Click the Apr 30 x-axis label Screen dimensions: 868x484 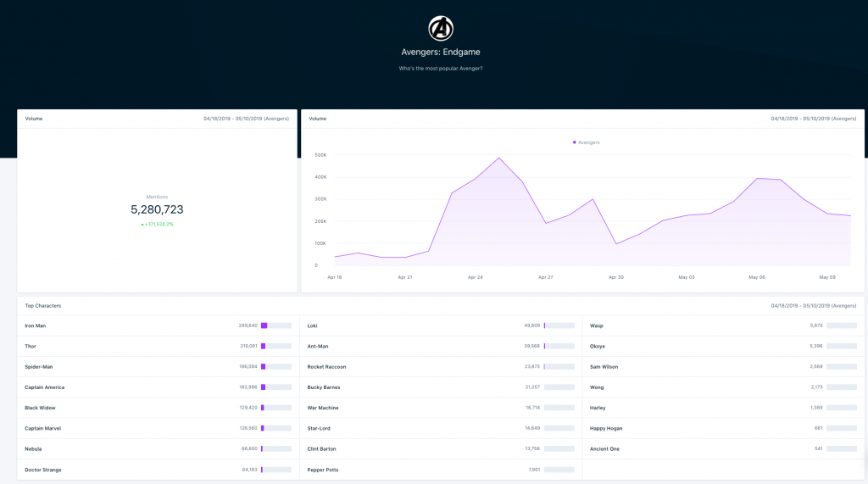tap(616, 277)
